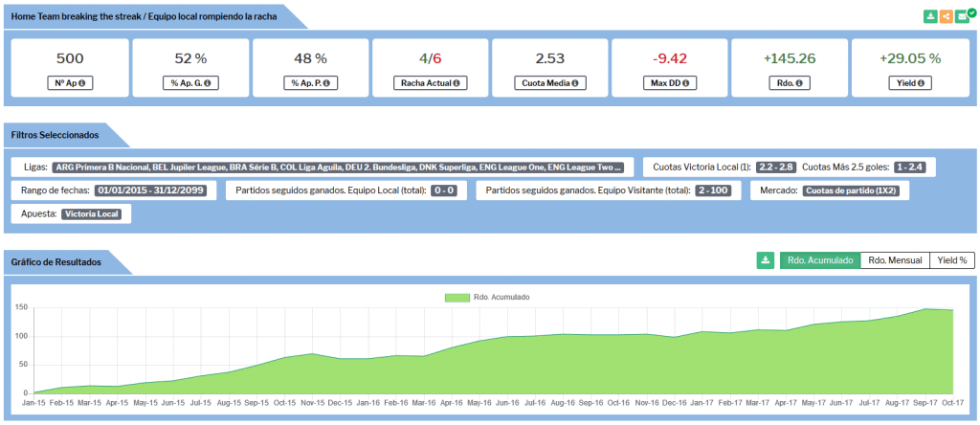Click the info icon on Max DD

pyautogui.click(x=685, y=83)
